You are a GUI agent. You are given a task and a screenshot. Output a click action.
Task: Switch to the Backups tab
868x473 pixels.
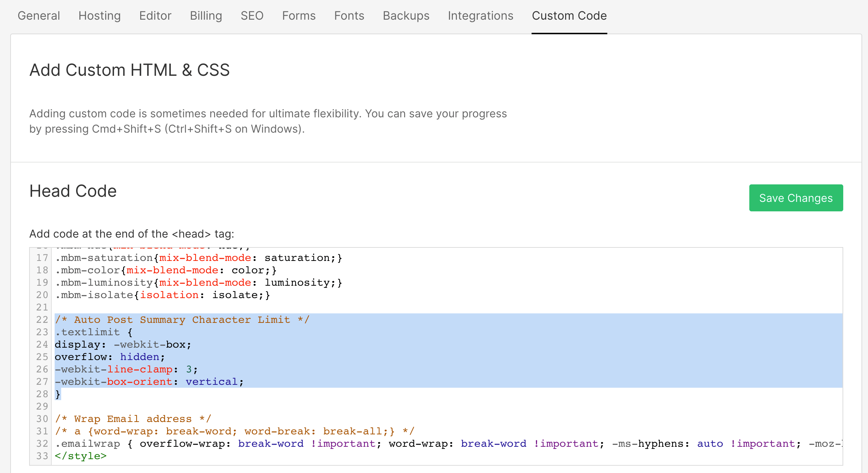(406, 16)
